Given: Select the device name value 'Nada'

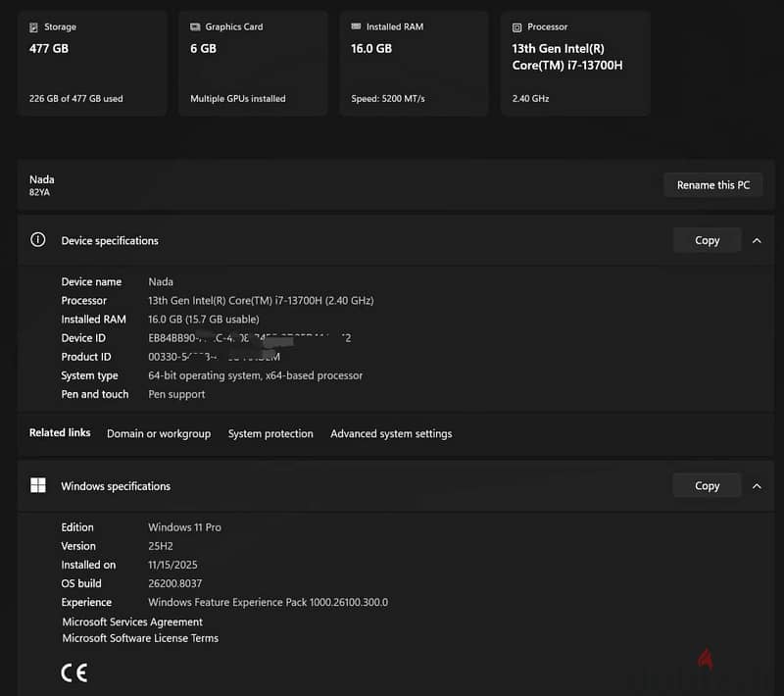Looking at the screenshot, I should (161, 282).
